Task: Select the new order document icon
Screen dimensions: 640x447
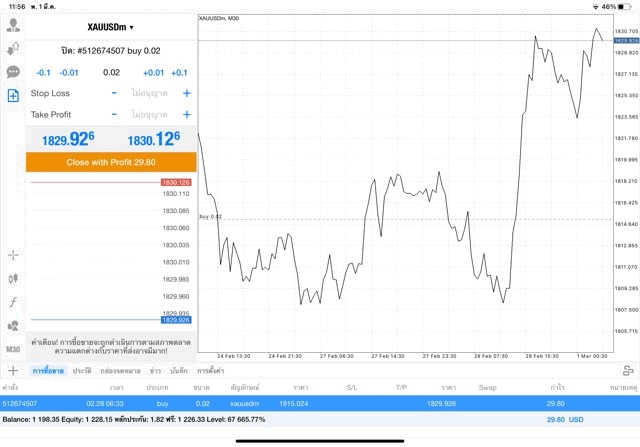Action: coord(13,96)
